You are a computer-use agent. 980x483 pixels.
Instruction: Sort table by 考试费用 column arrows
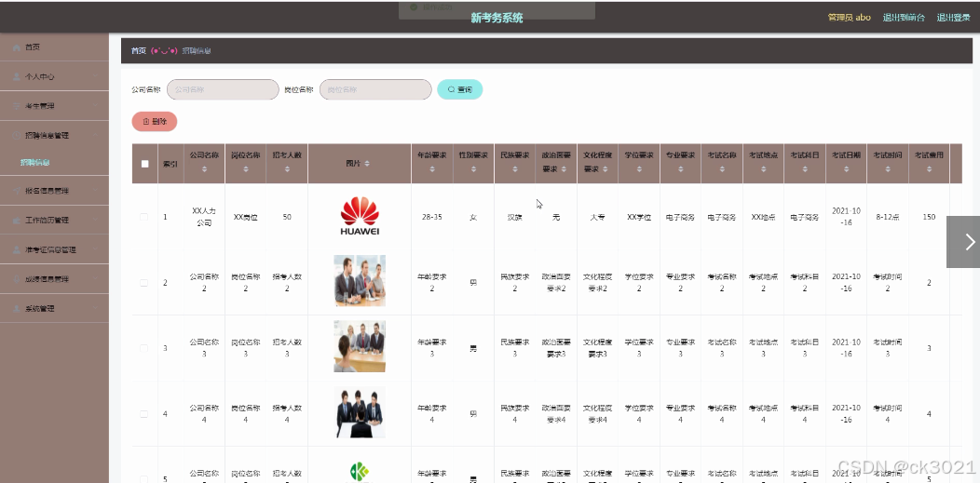click(x=929, y=169)
